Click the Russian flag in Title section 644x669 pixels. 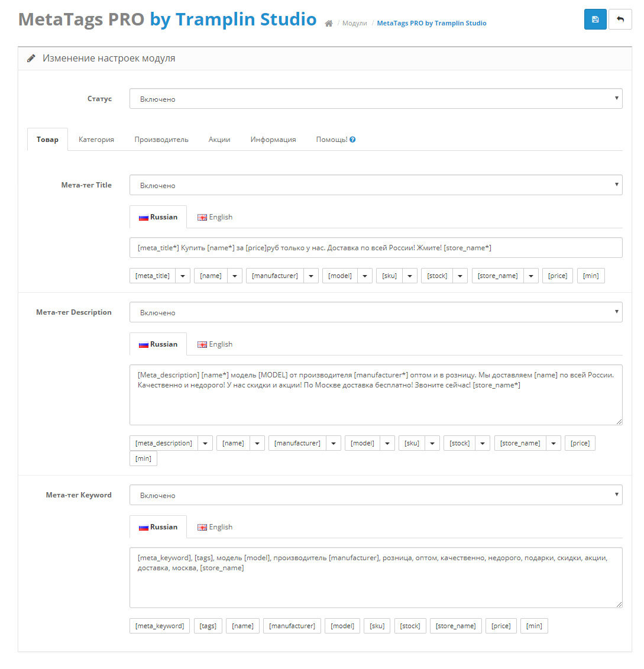tap(143, 218)
